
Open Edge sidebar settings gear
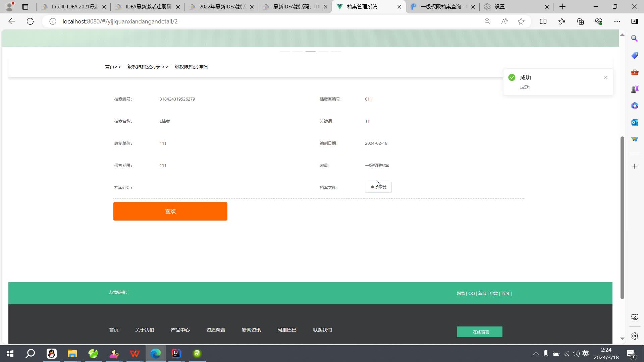634,336
